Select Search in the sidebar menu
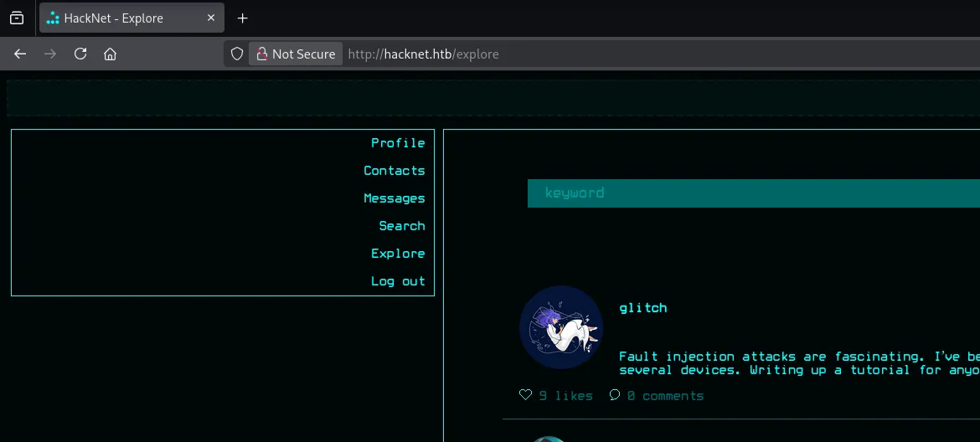The image size is (980, 442). 401,226
